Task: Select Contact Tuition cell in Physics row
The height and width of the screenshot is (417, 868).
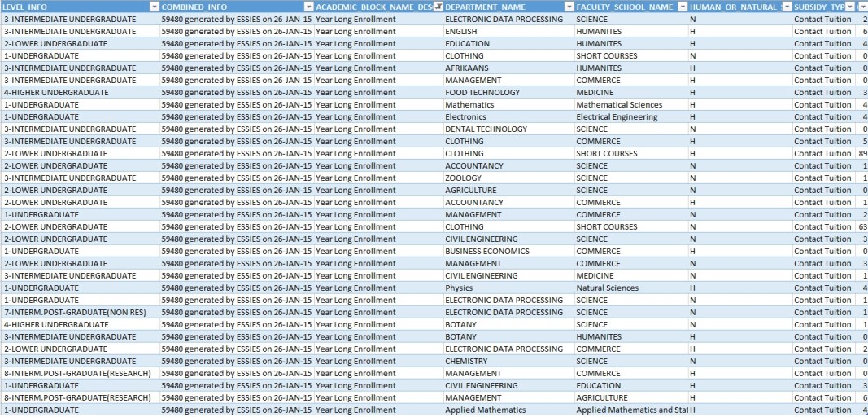Action: click(824, 288)
